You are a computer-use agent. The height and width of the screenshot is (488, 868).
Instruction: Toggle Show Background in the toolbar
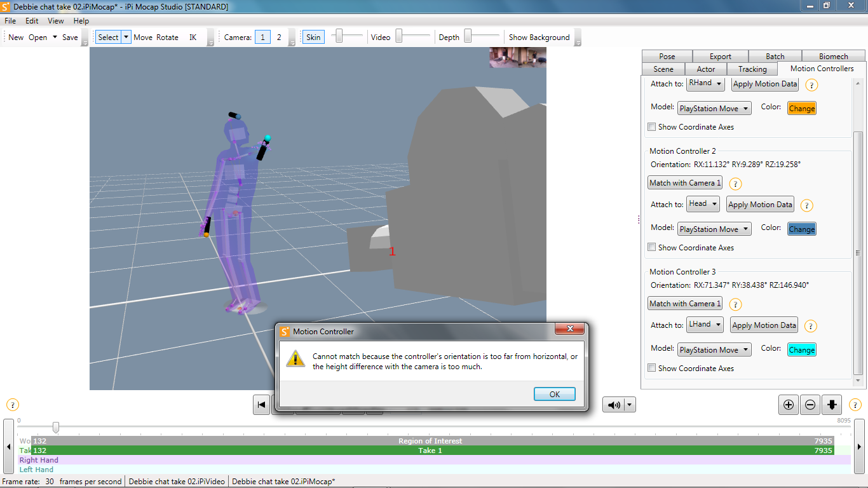[539, 37]
